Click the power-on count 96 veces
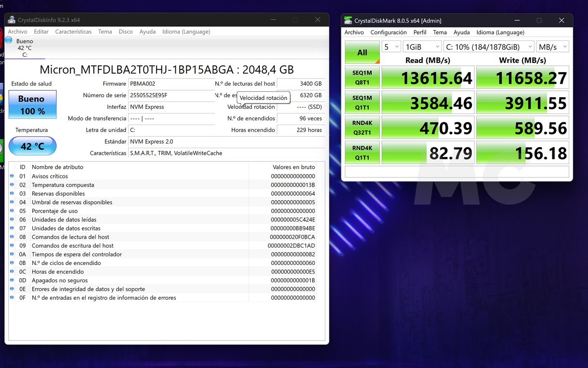Image resolution: width=588 pixels, height=368 pixels. point(301,118)
